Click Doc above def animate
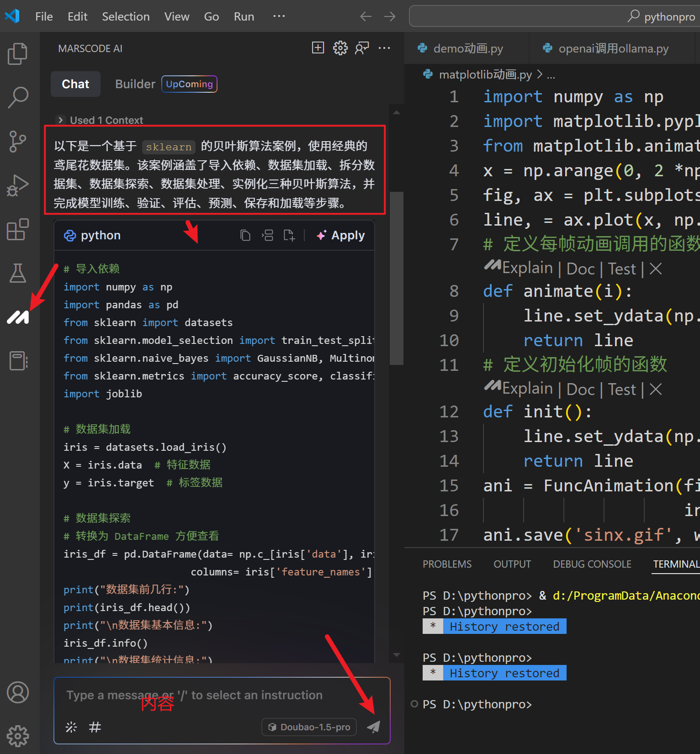The height and width of the screenshot is (754, 700). click(581, 269)
